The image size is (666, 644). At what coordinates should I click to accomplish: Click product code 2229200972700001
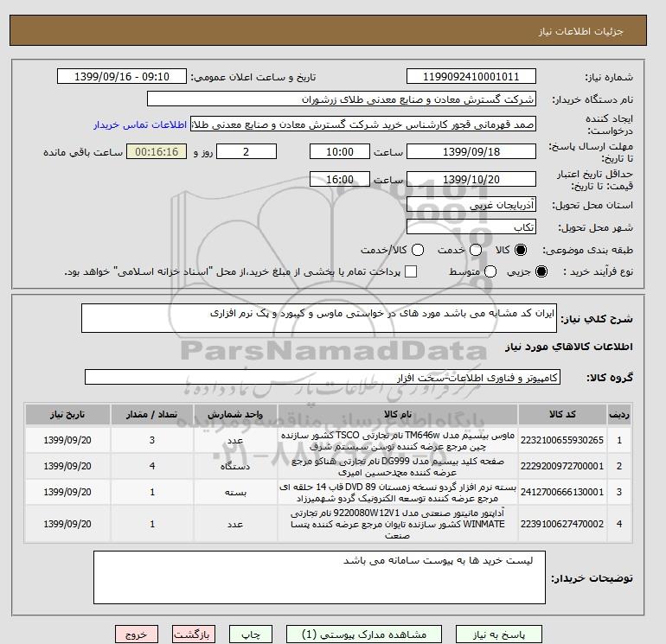pyautogui.click(x=562, y=466)
